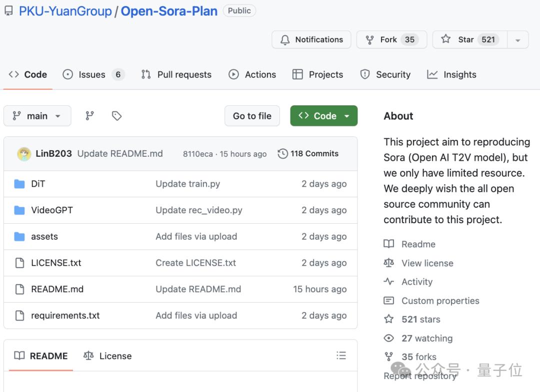Click the 27 watching link
The image size is (540, 392).
[x=426, y=338]
